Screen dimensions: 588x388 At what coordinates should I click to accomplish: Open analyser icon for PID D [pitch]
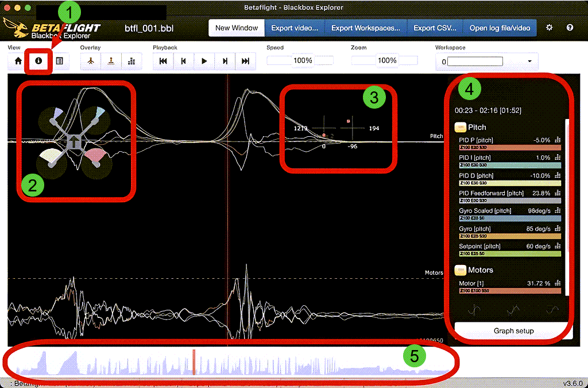[x=558, y=175]
